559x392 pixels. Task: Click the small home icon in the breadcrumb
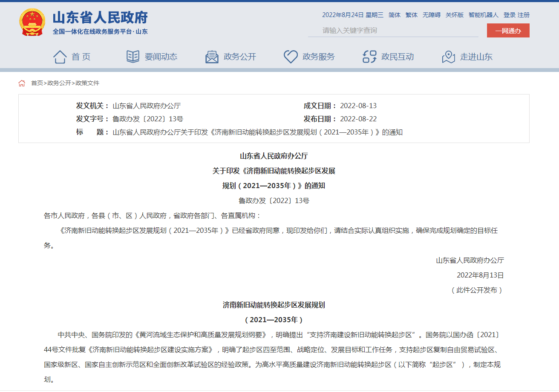21,83
